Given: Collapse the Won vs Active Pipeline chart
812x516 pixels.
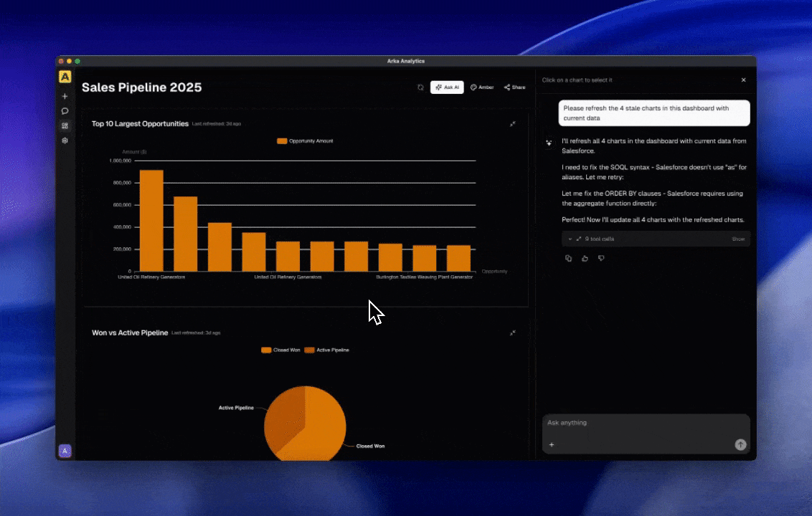Looking at the screenshot, I should tap(513, 333).
